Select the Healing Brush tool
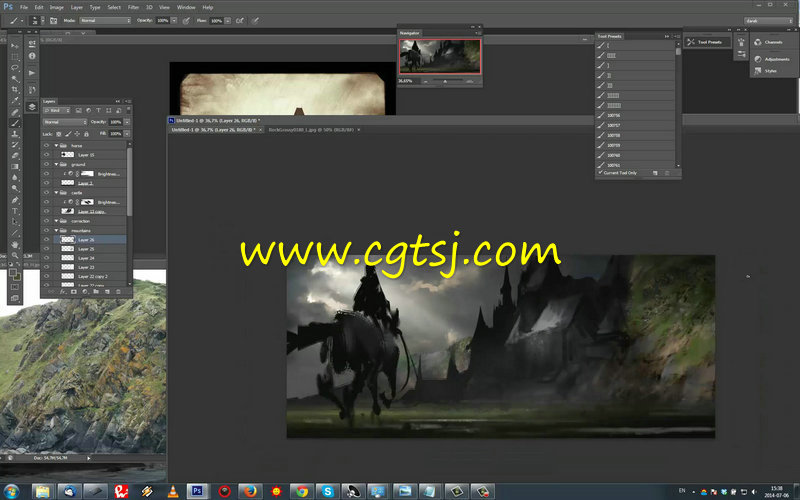The height and width of the screenshot is (500, 800). pos(15,112)
